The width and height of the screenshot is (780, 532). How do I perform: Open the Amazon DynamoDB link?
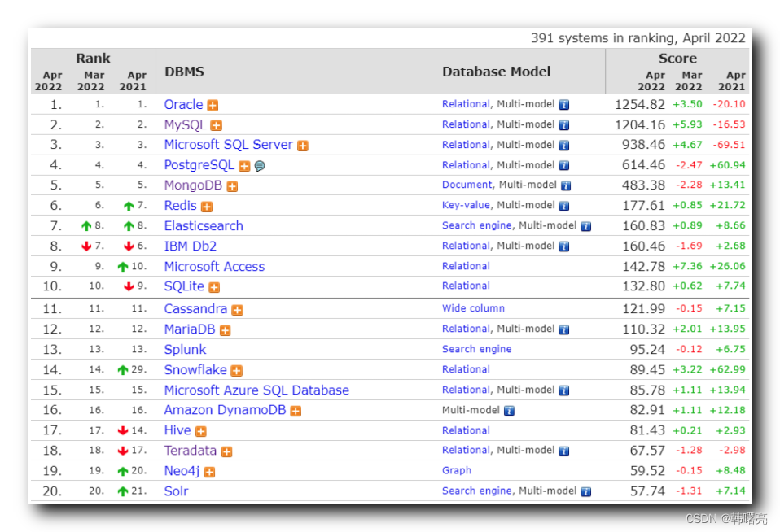pyautogui.click(x=225, y=410)
